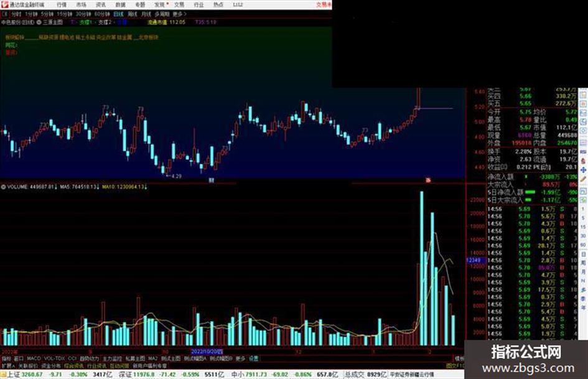Image resolution: width=588 pixels, height=379 pixels.
Task: Expand the 扩展 panel toggle
Action: click(8, 366)
